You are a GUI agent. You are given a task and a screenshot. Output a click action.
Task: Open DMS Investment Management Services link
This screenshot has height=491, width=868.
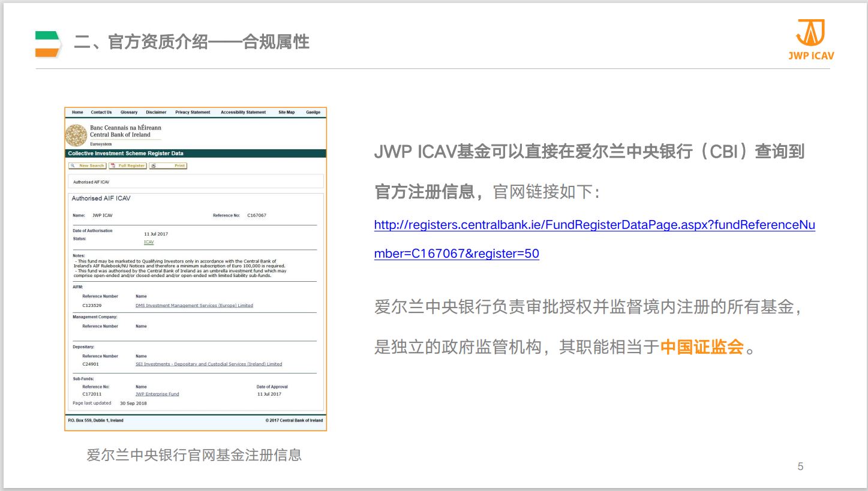pos(194,305)
